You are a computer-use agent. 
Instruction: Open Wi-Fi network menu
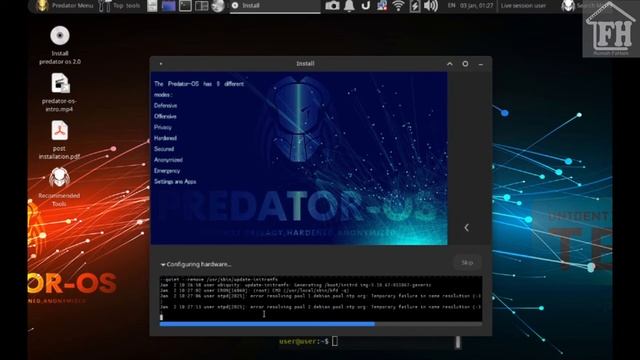[398, 6]
